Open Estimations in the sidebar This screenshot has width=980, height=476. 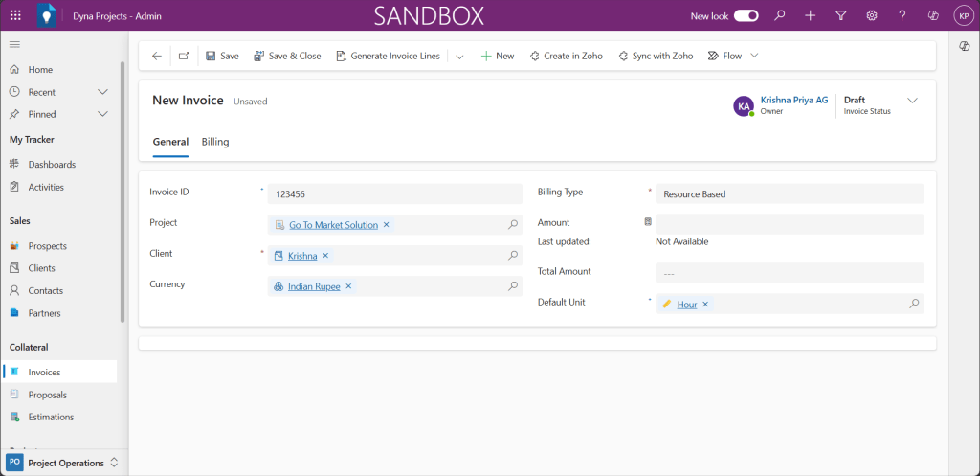pos(51,417)
